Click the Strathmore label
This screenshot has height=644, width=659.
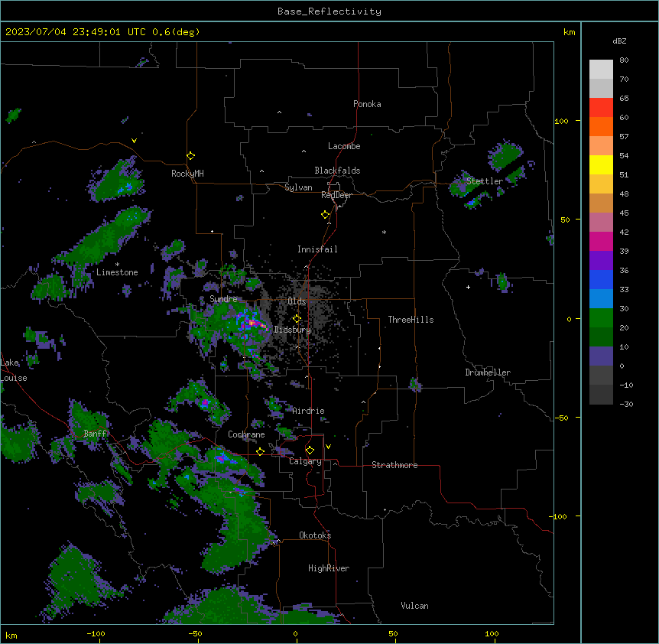[x=394, y=465]
